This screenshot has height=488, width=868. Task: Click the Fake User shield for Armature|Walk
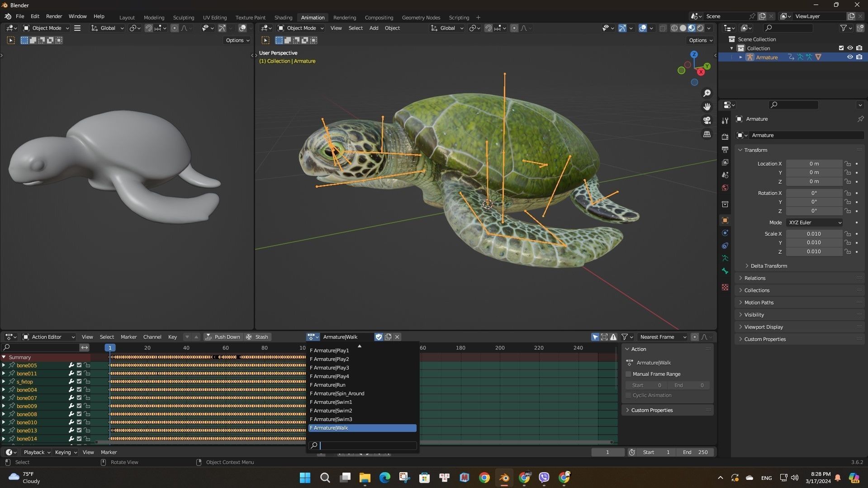pos(379,337)
